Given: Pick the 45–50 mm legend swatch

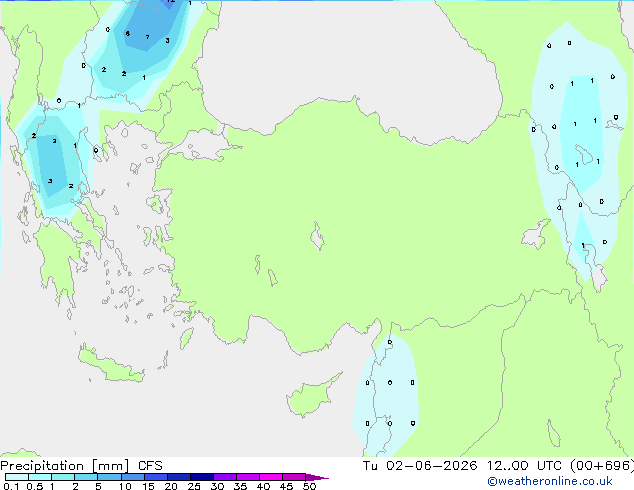Looking at the screenshot, I should pyautogui.click(x=294, y=477).
